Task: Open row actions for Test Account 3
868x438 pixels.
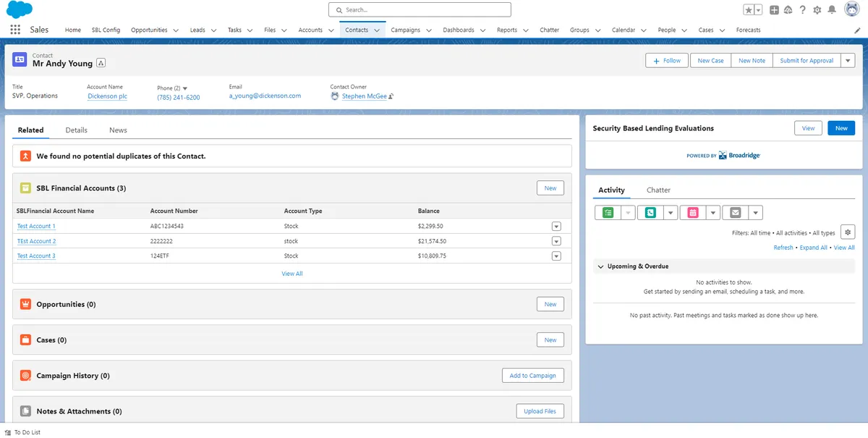Action: click(556, 256)
